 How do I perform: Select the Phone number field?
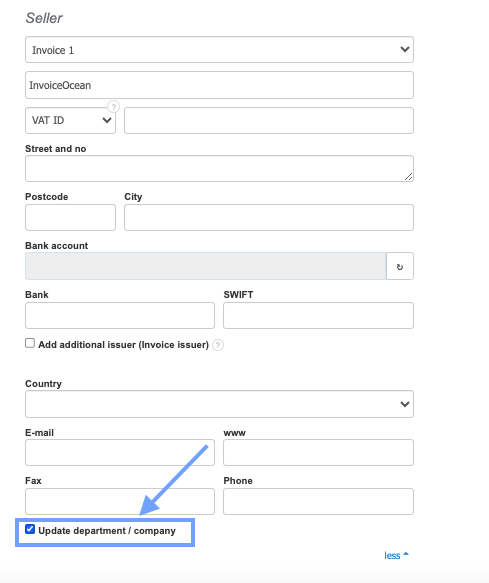click(x=318, y=502)
